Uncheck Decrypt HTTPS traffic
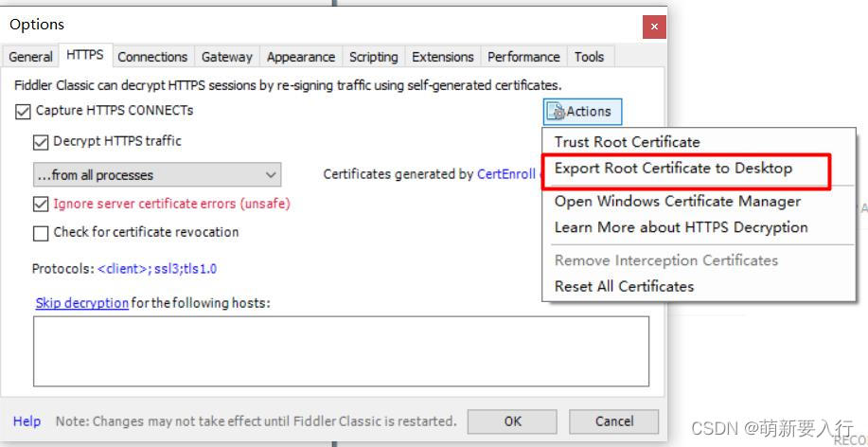 click(41, 142)
